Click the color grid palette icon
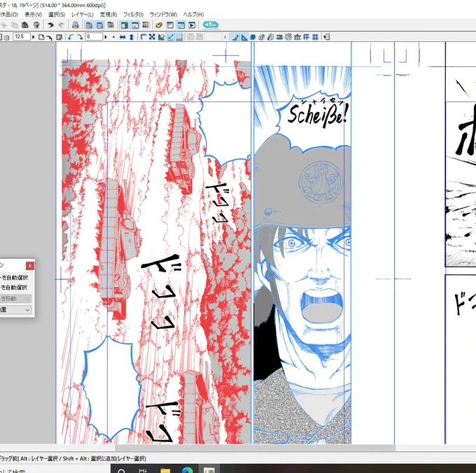Image resolution: width=476 pixels, height=473 pixels. point(146,25)
